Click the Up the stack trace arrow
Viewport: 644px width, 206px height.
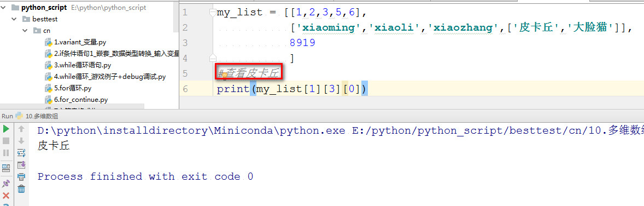click(x=21, y=129)
